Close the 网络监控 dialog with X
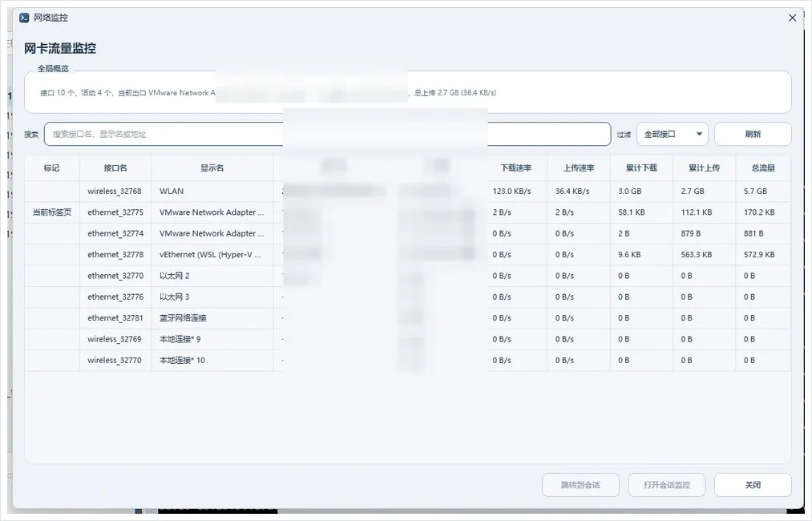This screenshot has width=812, height=521. coord(792,18)
